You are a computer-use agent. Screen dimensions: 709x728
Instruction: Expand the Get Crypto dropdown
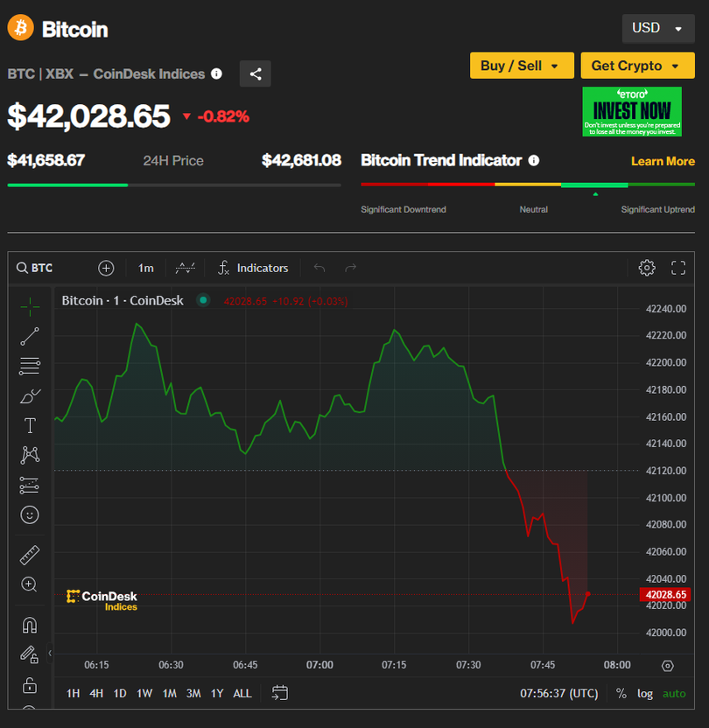coord(635,66)
